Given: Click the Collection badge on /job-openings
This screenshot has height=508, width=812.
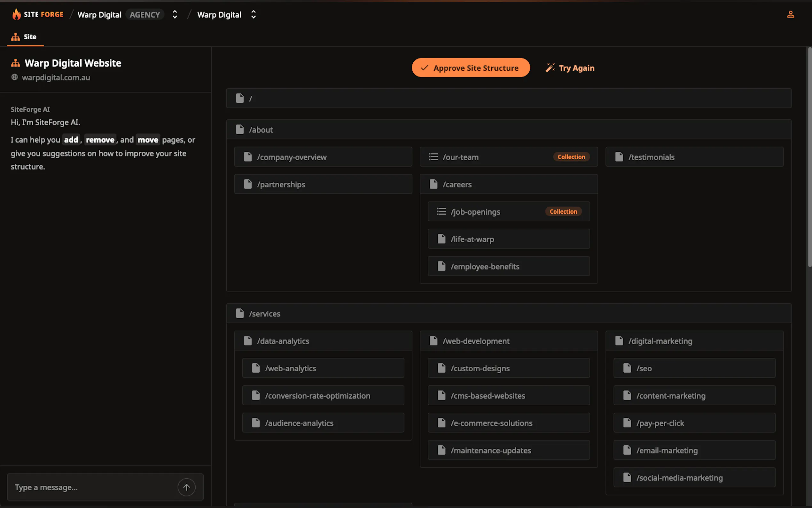Looking at the screenshot, I should (563, 212).
